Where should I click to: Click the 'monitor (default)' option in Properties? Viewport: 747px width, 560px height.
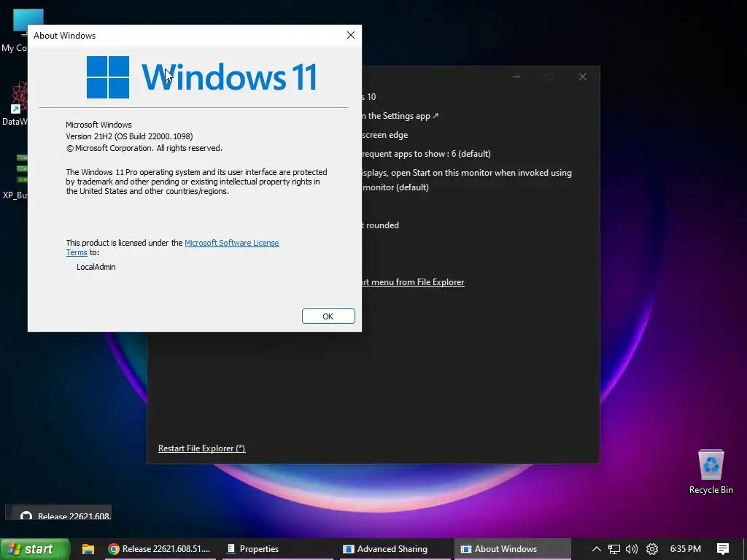click(395, 187)
